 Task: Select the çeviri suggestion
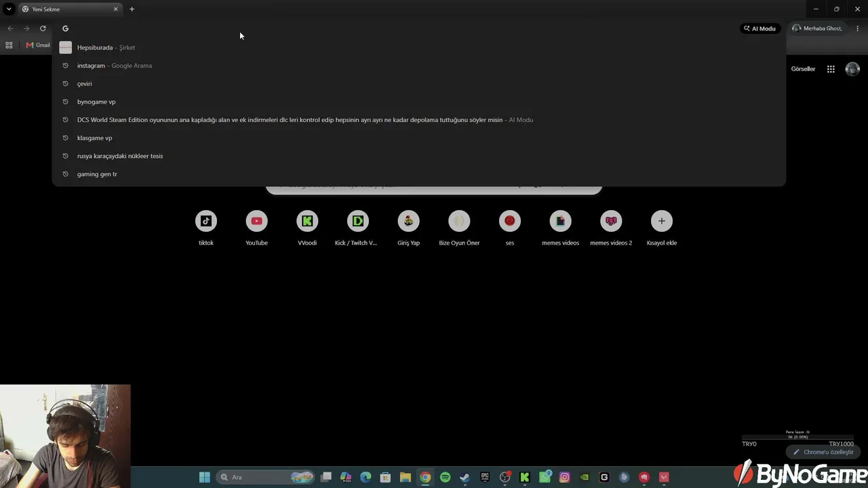419,83
